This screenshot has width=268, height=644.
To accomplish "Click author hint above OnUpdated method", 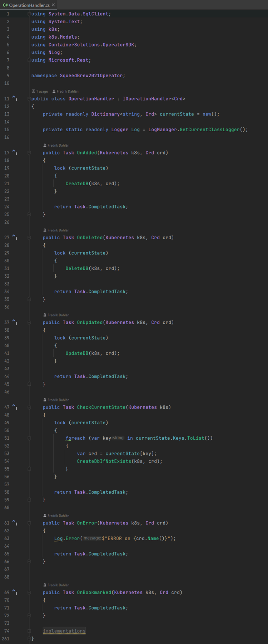I will [56, 315].
